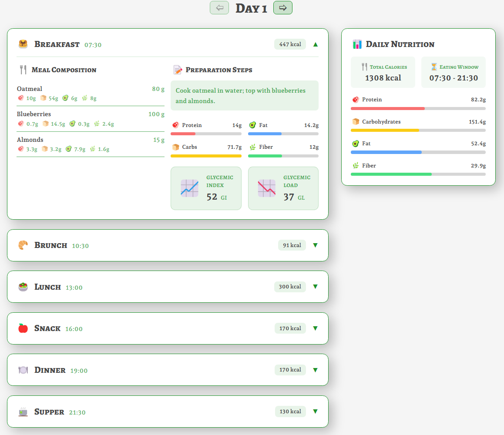
Task: Collapse the Breakfast meal card
Action: [315, 44]
